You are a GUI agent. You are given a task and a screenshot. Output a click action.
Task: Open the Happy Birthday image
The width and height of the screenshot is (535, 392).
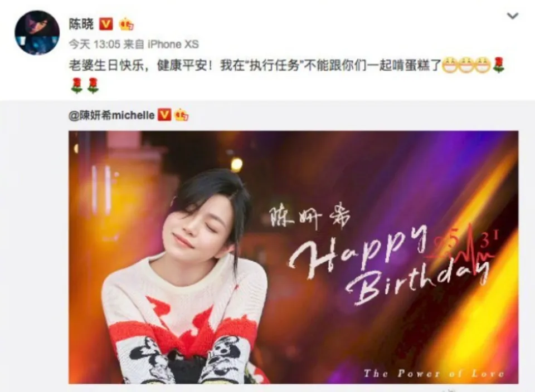pyautogui.click(x=294, y=257)
